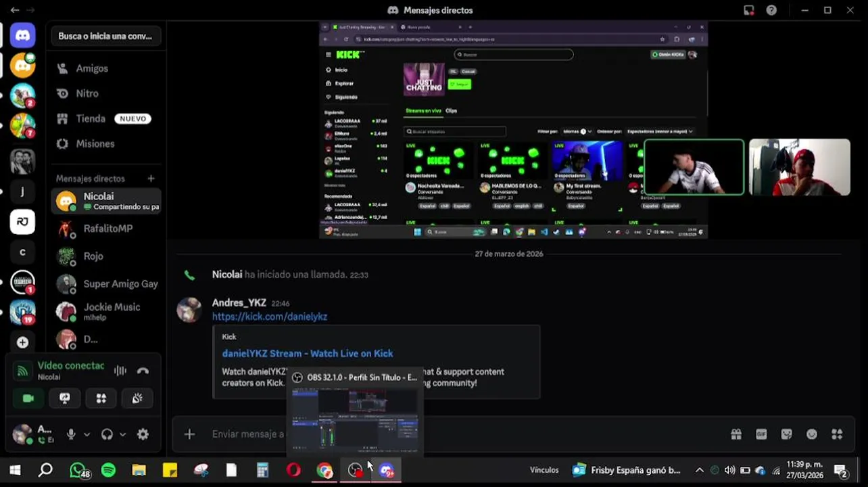868x487 pixels.
Task: Expand headphones output options arrow
Action: 122,434
